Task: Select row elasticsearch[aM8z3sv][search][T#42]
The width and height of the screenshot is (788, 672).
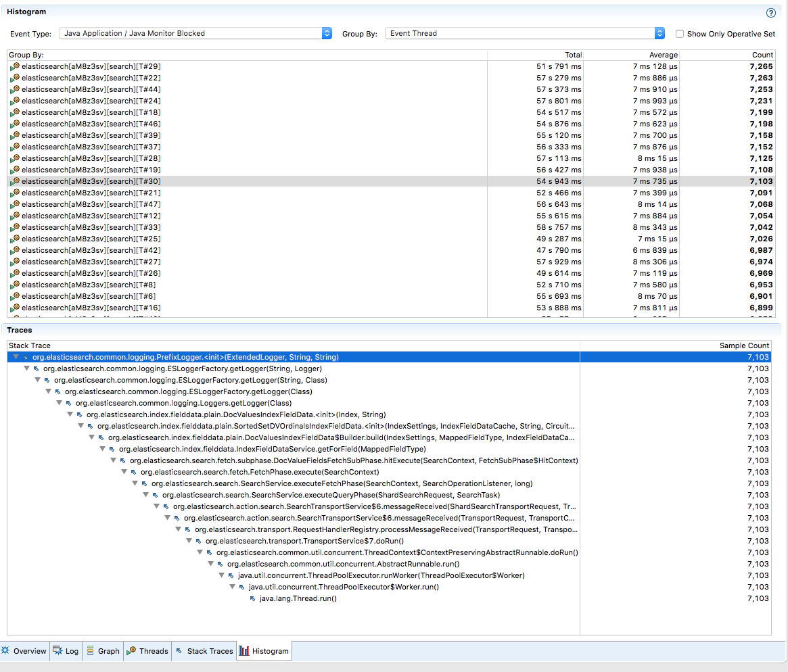Action: (x=391, y=250)
